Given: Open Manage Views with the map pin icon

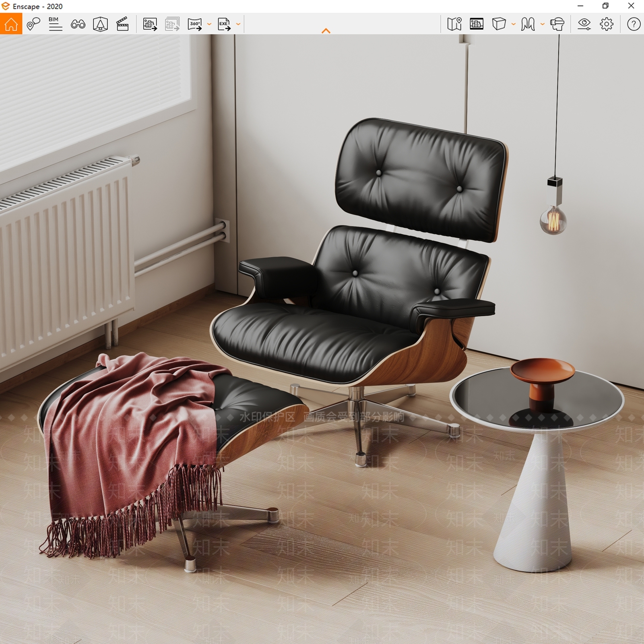Looking at the screenshot, I should [x=33, y=24].
